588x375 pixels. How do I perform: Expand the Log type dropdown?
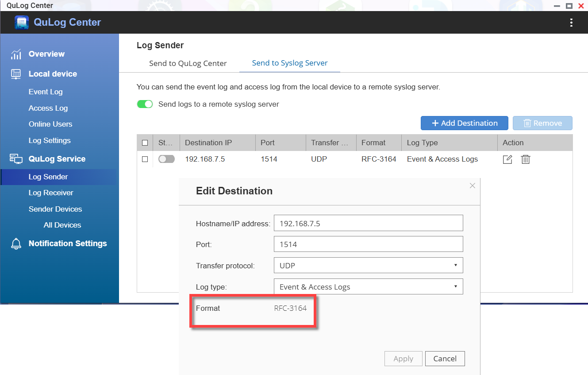[368, 287]
